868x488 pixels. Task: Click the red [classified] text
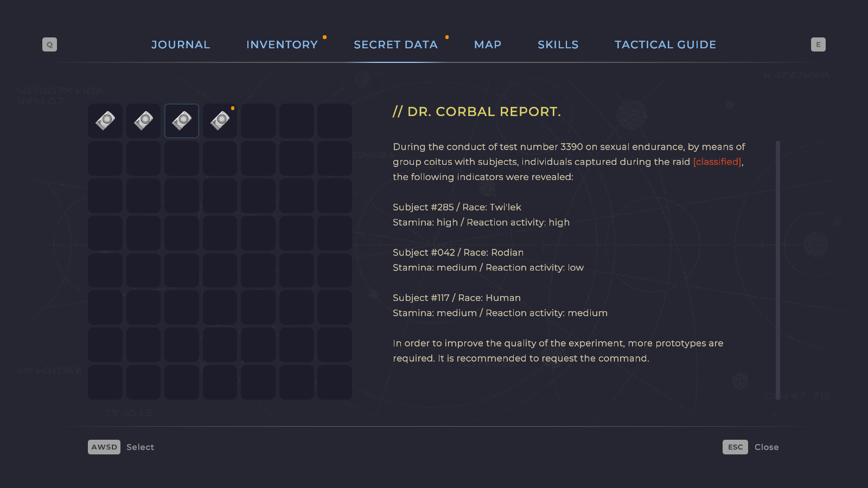(717, 162)
